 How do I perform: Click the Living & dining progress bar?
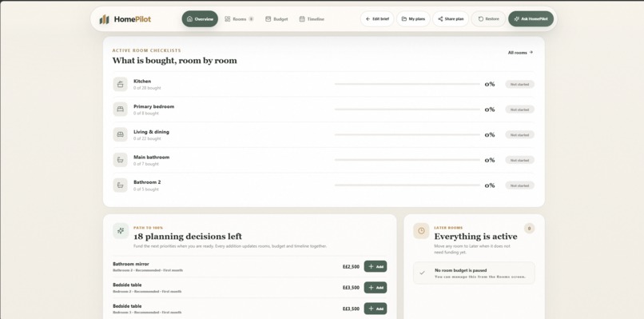pos(407,135)
